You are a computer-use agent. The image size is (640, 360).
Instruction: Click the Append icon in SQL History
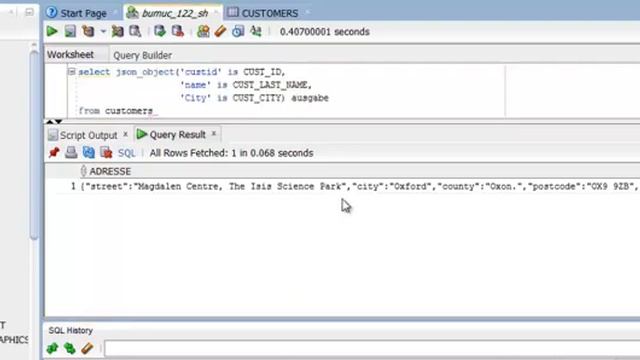(x=52, y=348)
